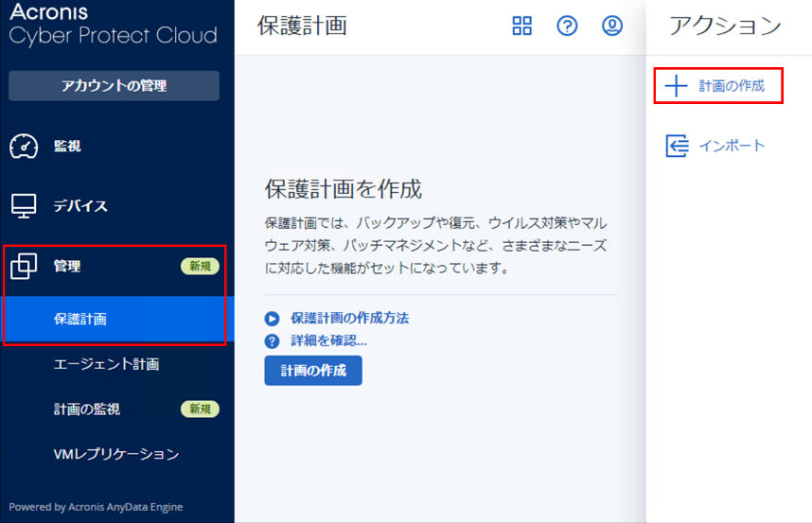Go to 監視 in the sidebar
812x523 pixels.
tap(67, 147)
